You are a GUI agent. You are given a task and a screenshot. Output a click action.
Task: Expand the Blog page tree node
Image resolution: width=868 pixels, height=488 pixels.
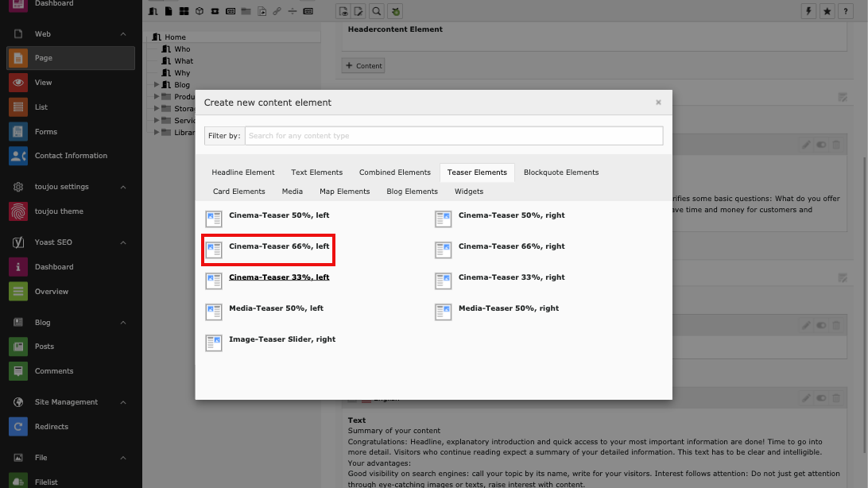[x=157, y=85]
